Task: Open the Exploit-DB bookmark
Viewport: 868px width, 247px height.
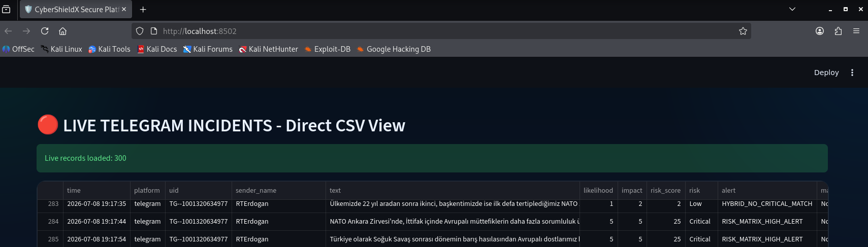Action: pyautogui.click(x=328, y=49)
